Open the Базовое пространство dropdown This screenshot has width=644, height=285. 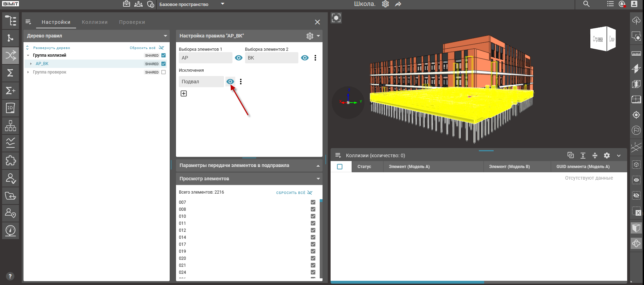(222, 4)
